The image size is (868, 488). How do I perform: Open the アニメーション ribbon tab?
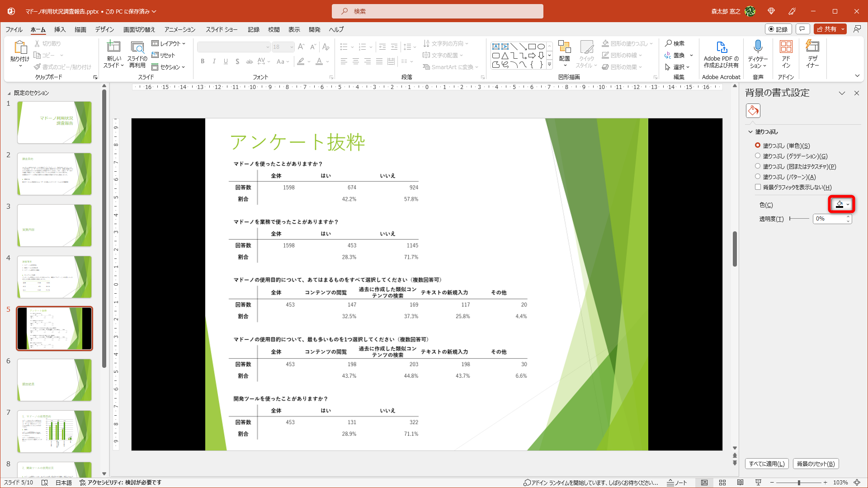(179, 29)
